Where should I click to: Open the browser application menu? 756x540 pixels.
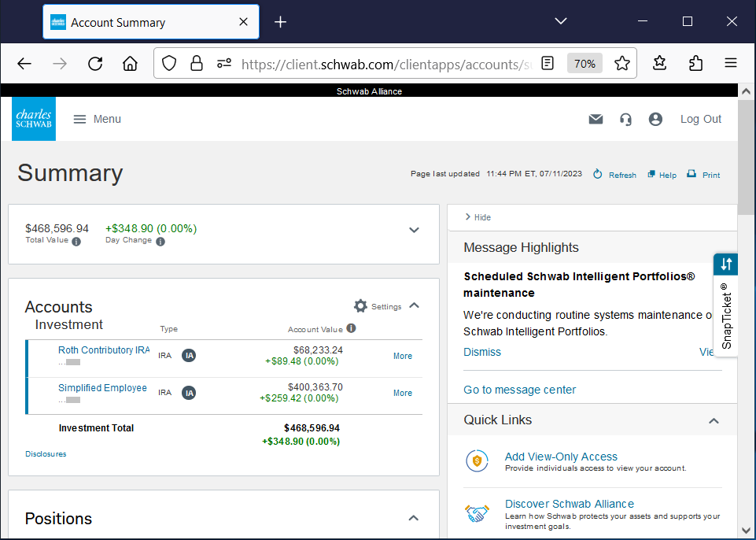point(731,63)
